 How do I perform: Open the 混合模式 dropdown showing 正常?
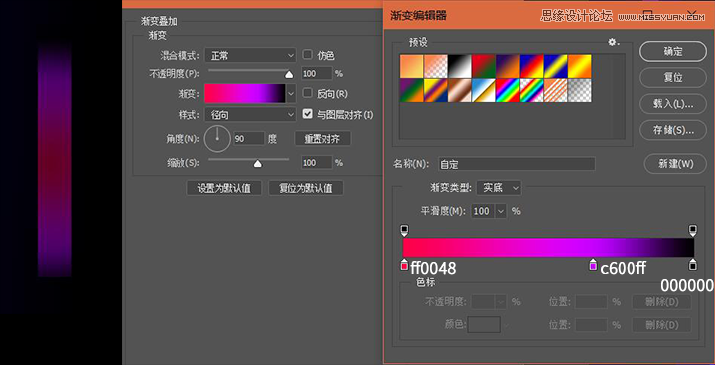click(x=250, y=56)
